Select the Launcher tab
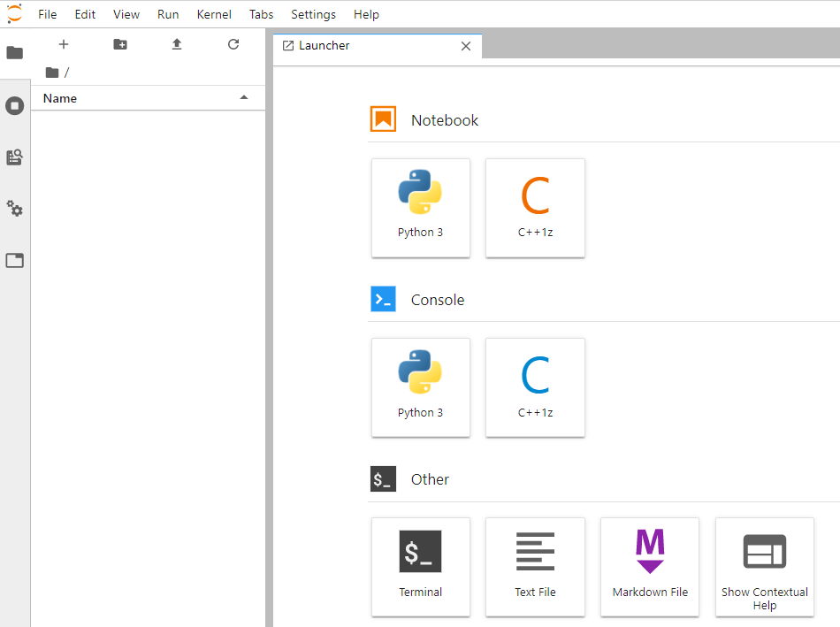This screenshot has width=840, height=627. click(x=378, y=46)
